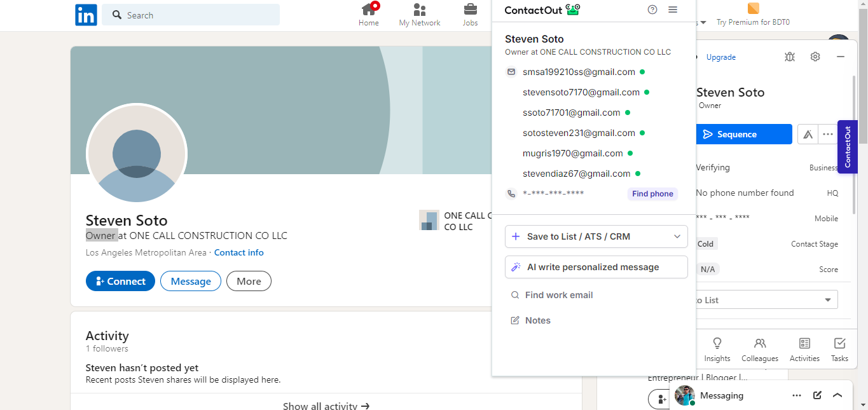Open Insights lightbulb tab

click(x=717, y=350)
